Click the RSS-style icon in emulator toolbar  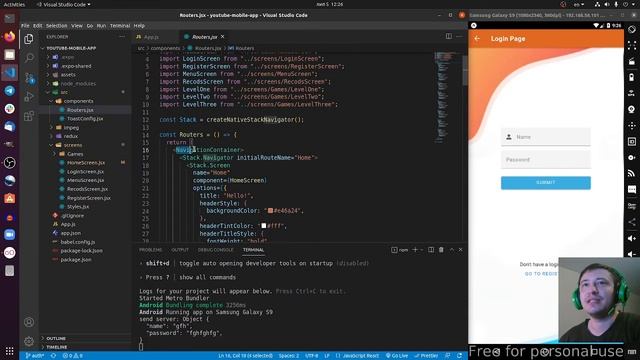pyautogui.click(x=632, y=173)
